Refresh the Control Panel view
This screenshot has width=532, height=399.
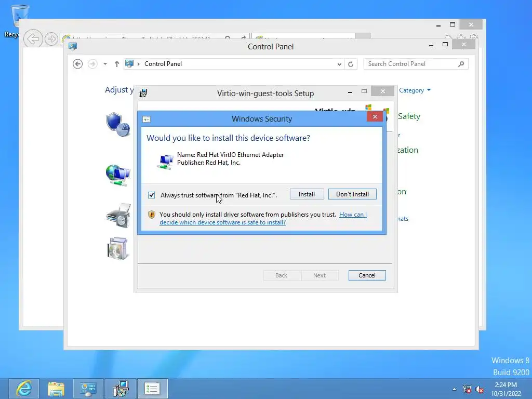coord(351,64)
